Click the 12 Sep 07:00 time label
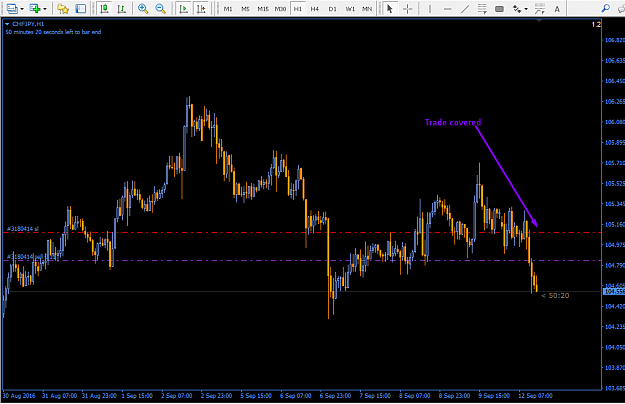The image size is (625, 404). tap(535, 396)
